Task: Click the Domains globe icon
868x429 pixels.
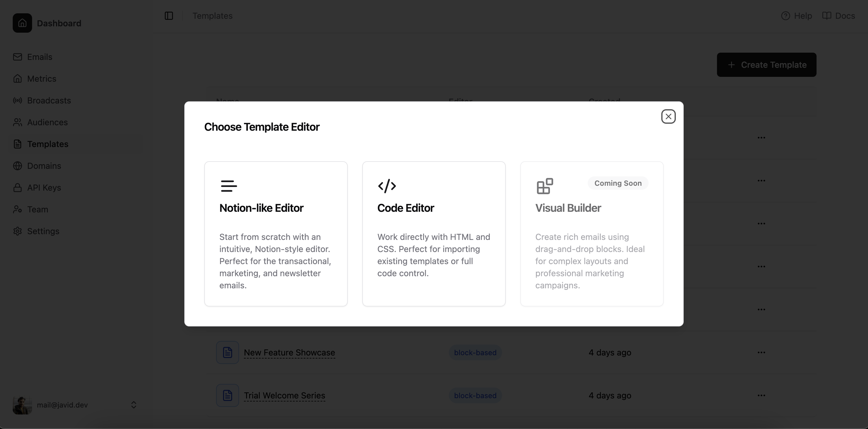Action: tap(18, 166)
